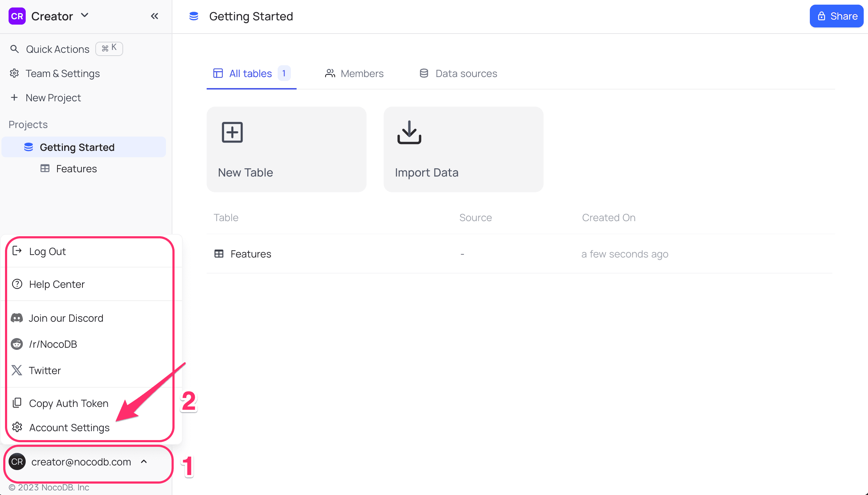Open the Data sources tab
Viewport: 868px width, 495px height.
tap(458, 73)
